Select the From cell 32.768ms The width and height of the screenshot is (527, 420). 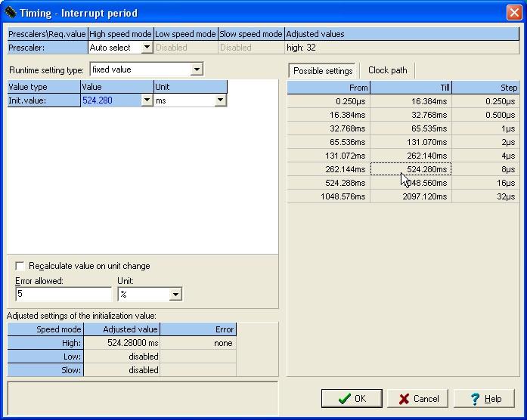328,128
